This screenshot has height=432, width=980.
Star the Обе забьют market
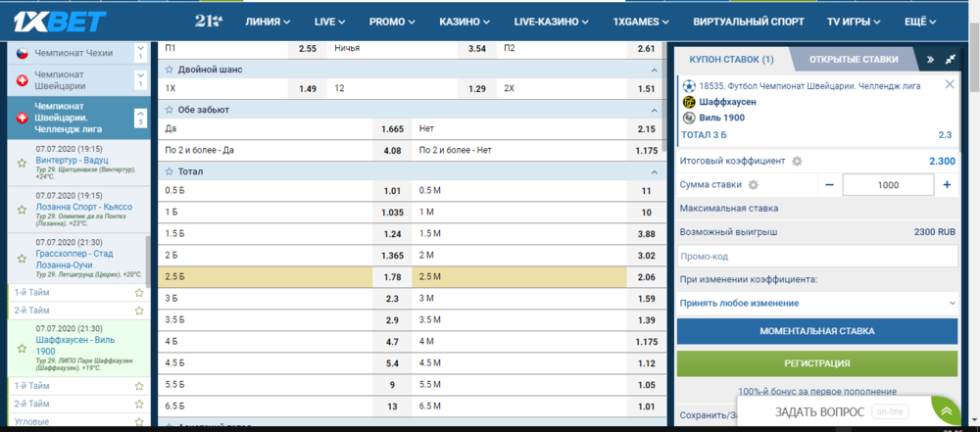coord(169,110)
